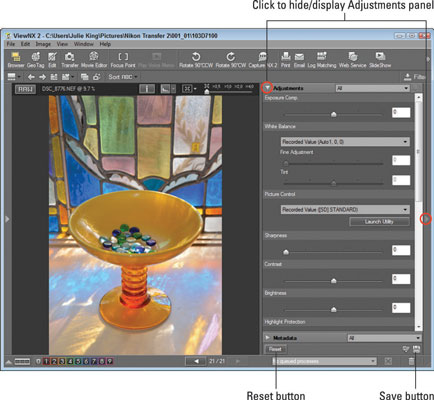Open the Adjustments 'All' dropdown

click(x=372, y=88)
